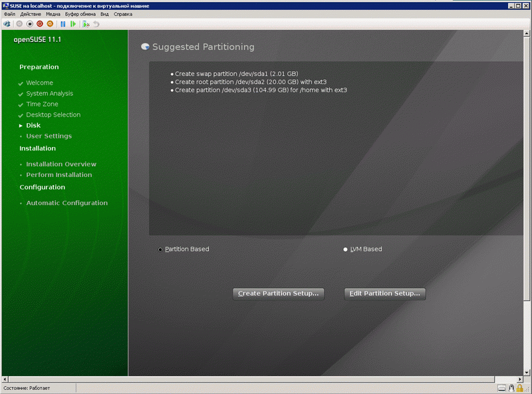The height and width of the screenshot is (394, 532).
Task: Click the Time Zone step
Action: point(42,104)
